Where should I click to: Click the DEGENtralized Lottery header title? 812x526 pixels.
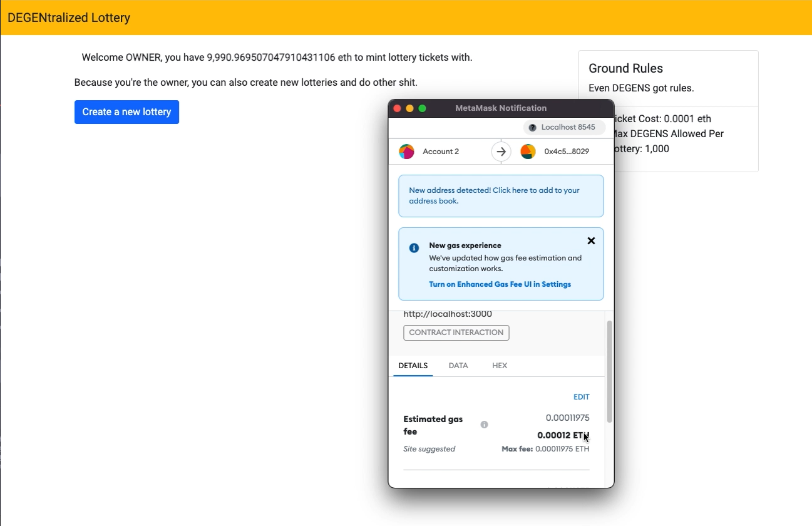69,18
